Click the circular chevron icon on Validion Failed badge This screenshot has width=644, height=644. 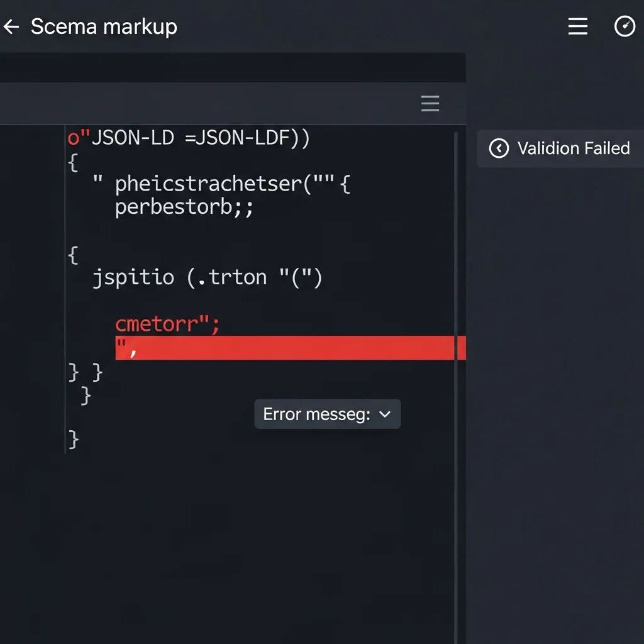[x=499, y=148]
